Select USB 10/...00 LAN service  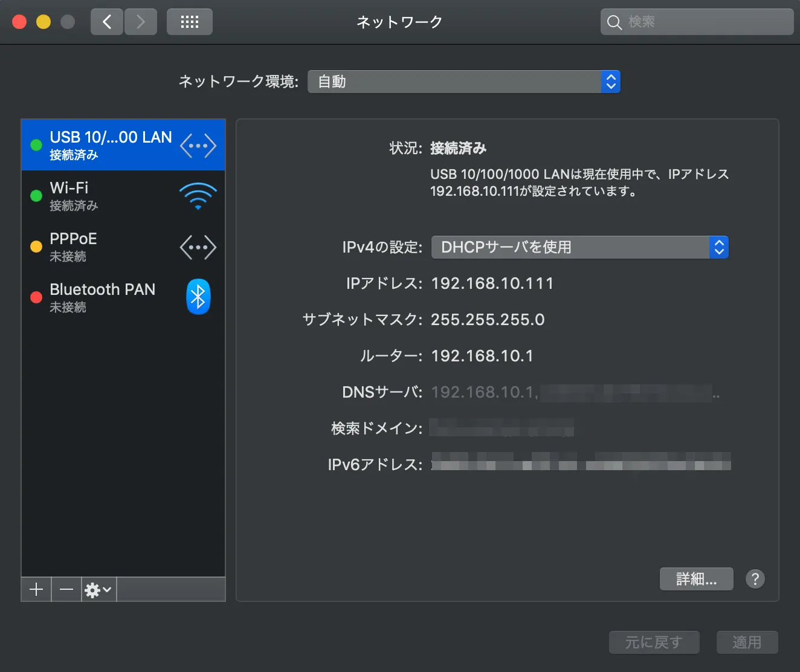123,145
